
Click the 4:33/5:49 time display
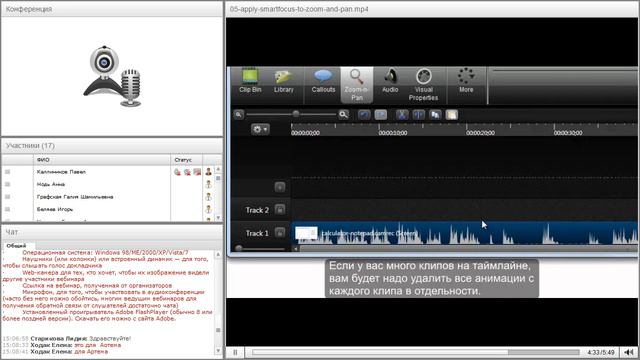(601, 352)
